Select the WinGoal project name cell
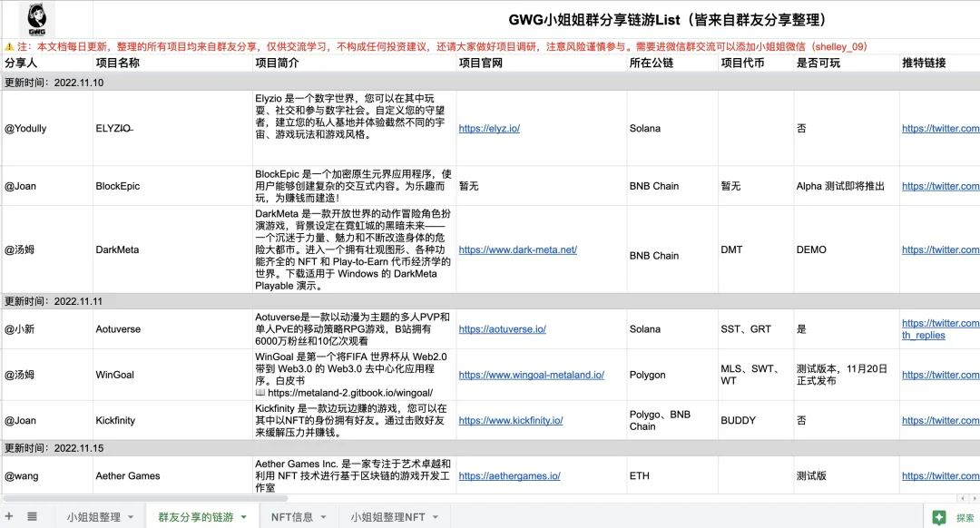 click(172, 375)
